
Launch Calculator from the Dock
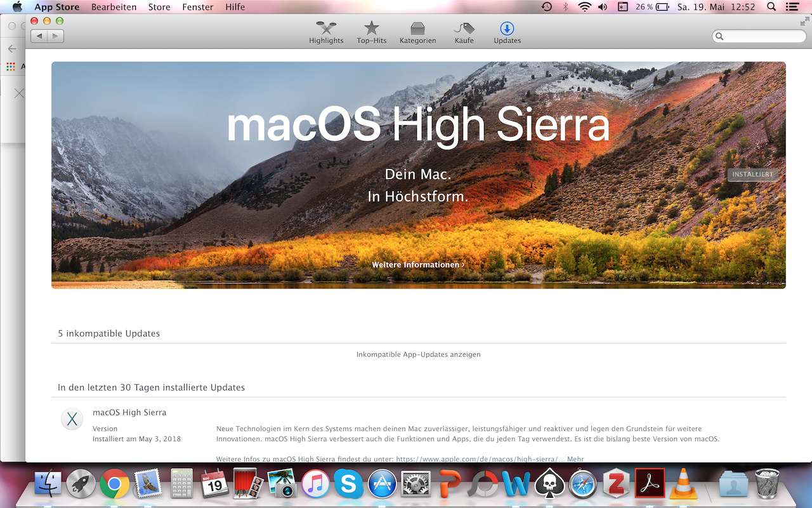coord(181,484)
